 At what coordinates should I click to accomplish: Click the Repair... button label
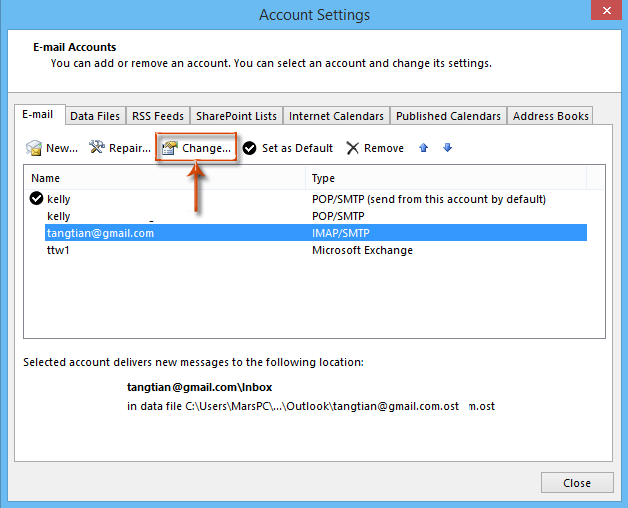point(130,148)
